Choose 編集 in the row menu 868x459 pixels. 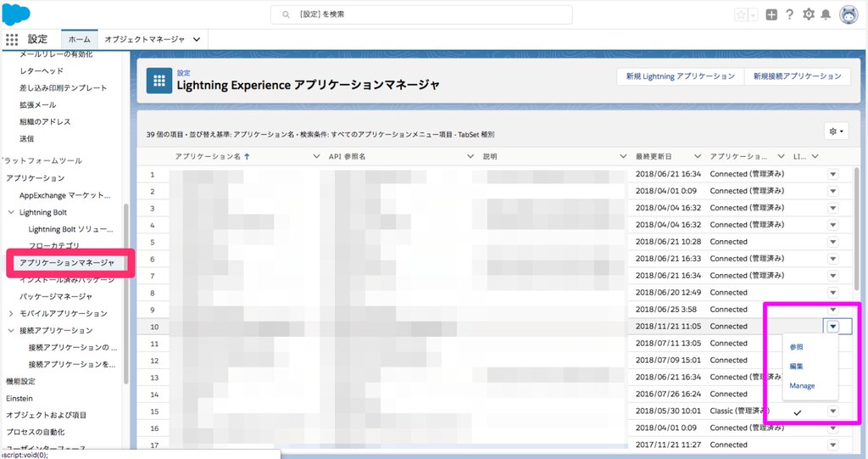pyautogui.click(x=796, y=367)
